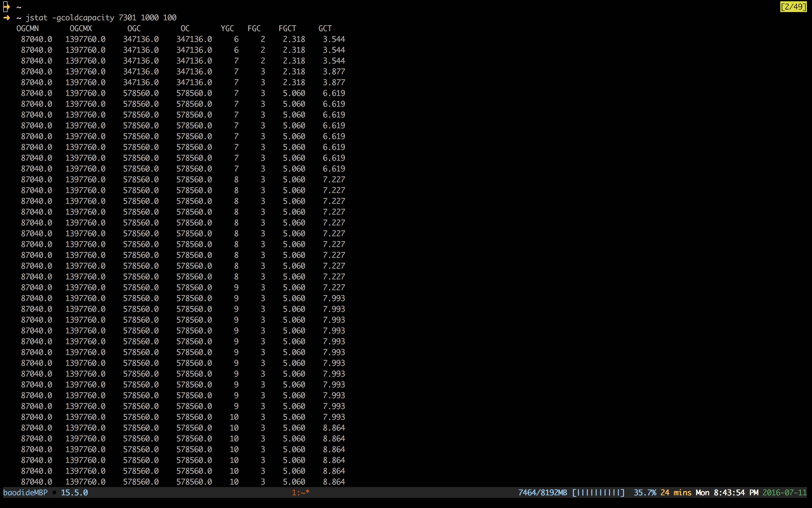The height and width of the screenshot is (508, 812).
Task: Click the OGCMX column header
Action: [81, 29]
